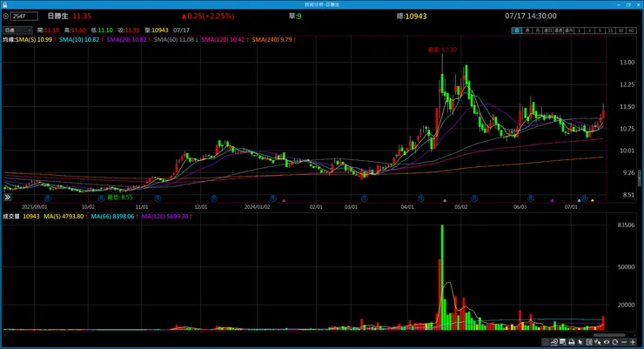Expand the double-chevron panel at chart's lower left
Image resolution: width=644 pixels, height=349 pixels.
point(7,198)
